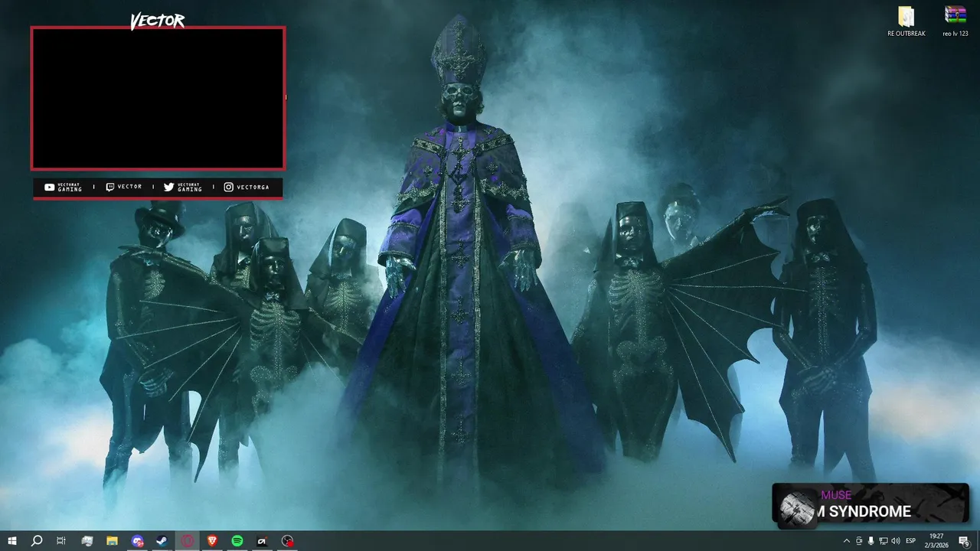Click the album art in now-playing widget
The image size is (980, 551).
point(797,508)
